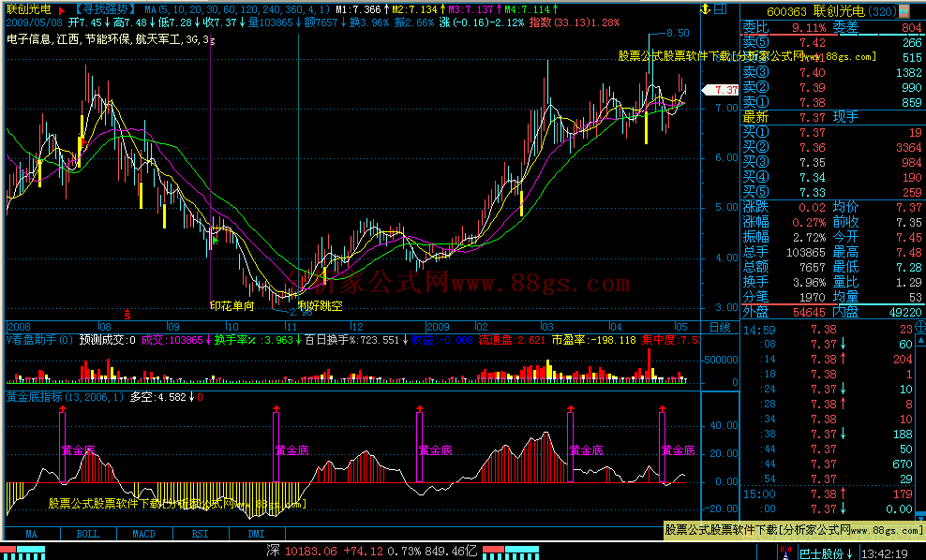Click the 委比 9.11% value
The height and width of the screenshot is (560, 926).
(809, 28)
